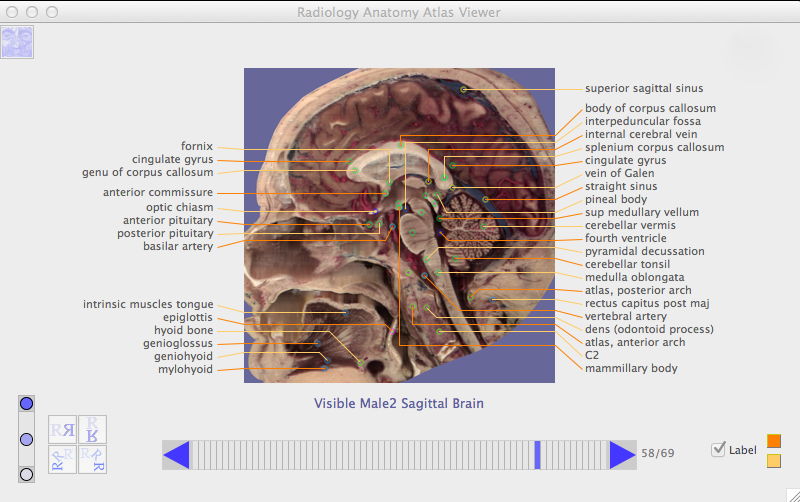
Task: Uncheck the Label checkbox
Action: point(717,450)
